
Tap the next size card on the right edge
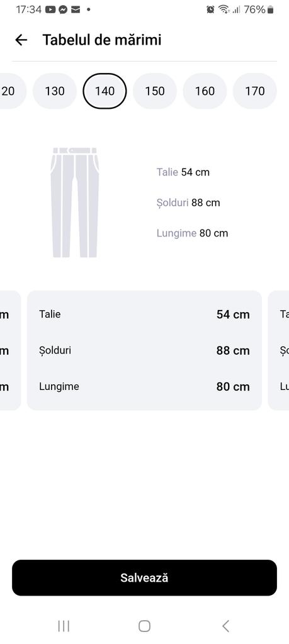(x=279, y=350)
